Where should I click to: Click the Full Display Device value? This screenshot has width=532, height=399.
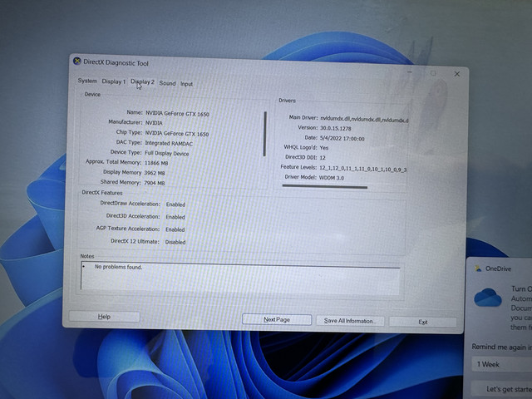point(166,153)
